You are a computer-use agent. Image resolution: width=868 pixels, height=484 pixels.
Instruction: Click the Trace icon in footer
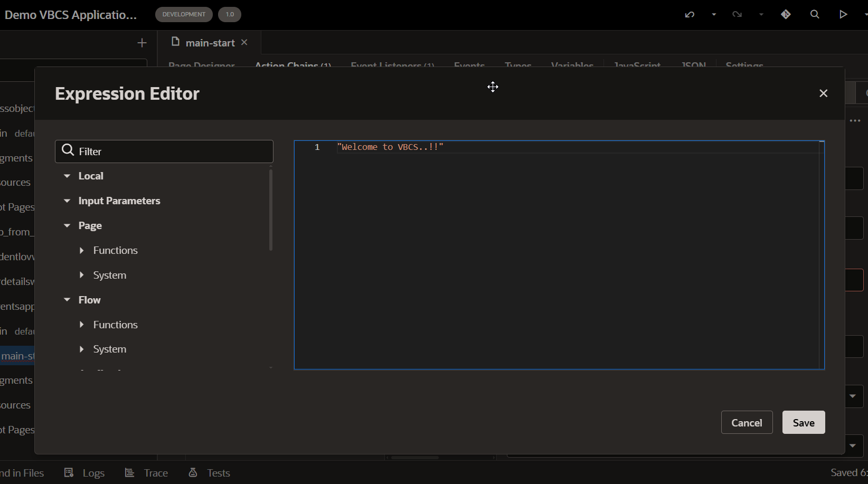[x=129, y=472]
